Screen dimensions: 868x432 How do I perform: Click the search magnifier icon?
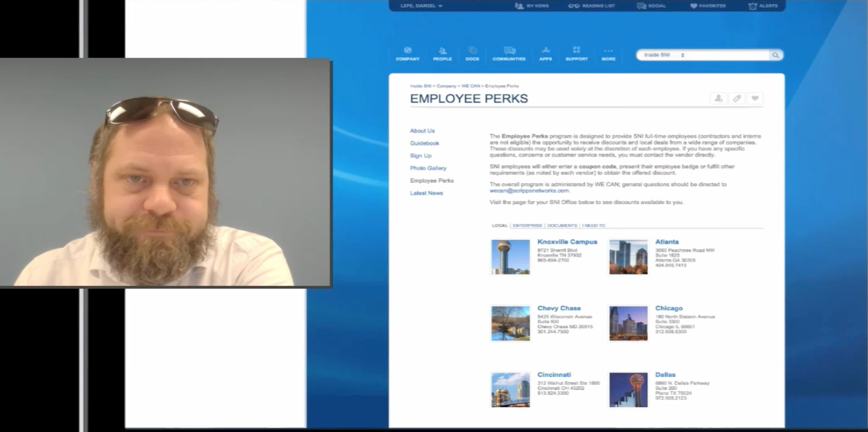[775, 55]
